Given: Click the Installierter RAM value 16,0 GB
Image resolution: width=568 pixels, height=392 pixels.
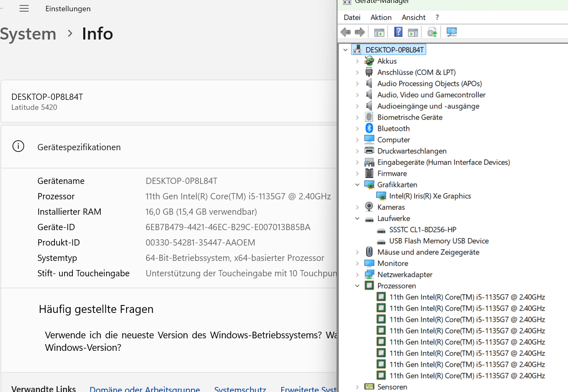Looking at the screenshot, I should click(201, 212).
